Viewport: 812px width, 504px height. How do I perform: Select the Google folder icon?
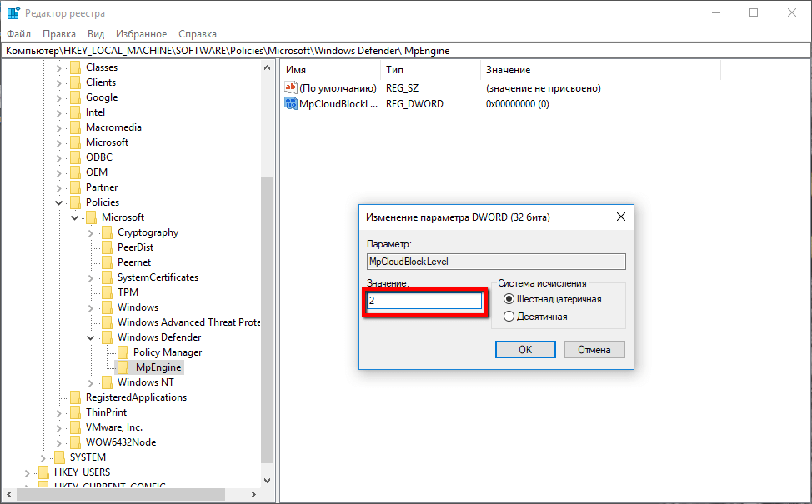[x=76, y=97]
